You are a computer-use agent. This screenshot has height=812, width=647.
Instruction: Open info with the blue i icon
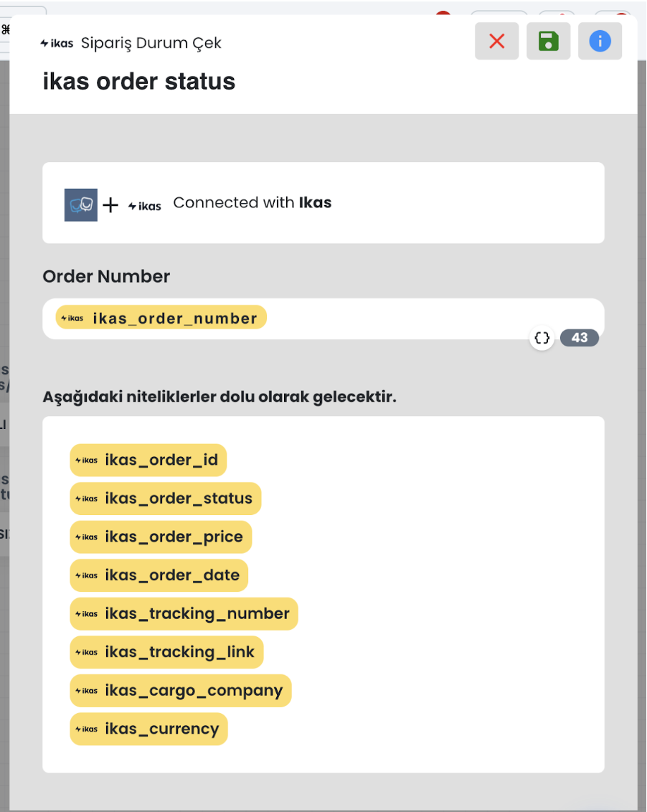[x=600, y=42]
